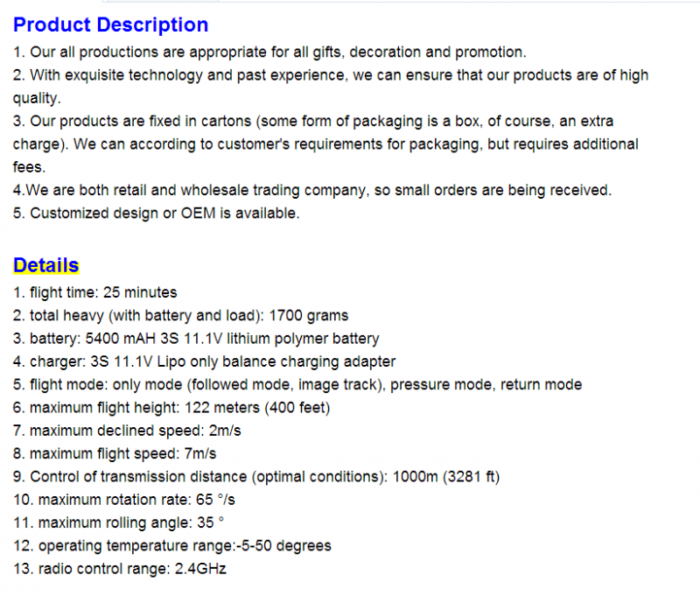
Task: Click the battery 5400 mAH text line
Action: [x=196, y=339]
